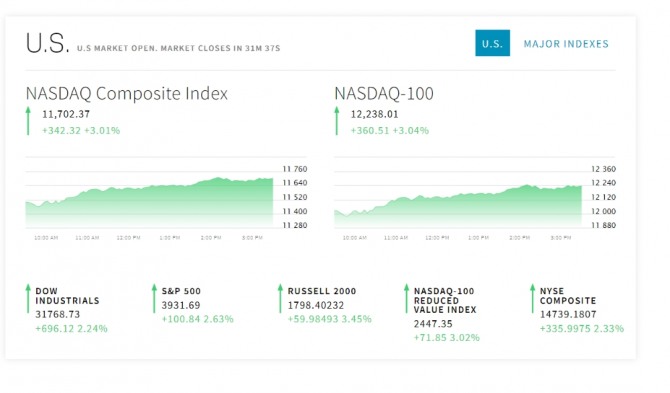Switch to the Major Indexes tab

[x=566, y=44]
